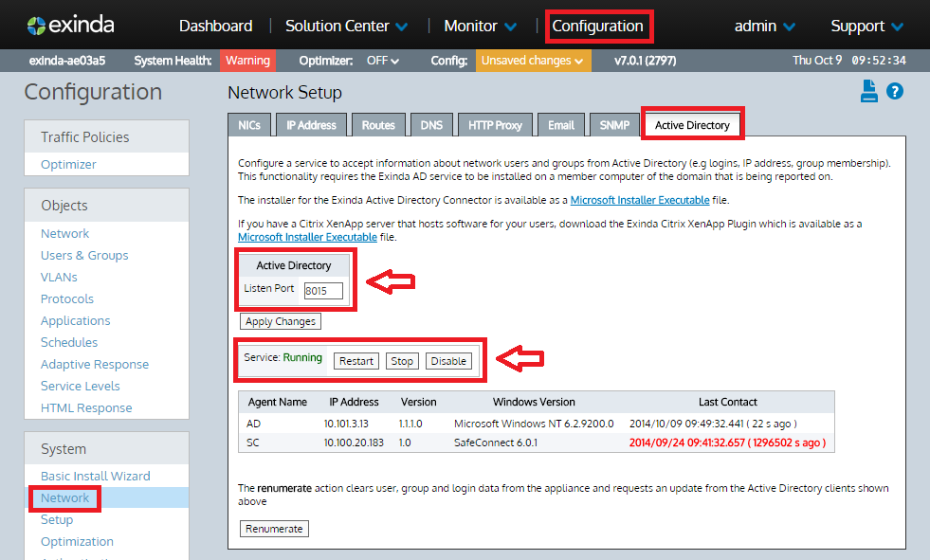Viewport: 930px width, 560px height.
Task: Restart the Active Directory service
Action: [356, 361]
